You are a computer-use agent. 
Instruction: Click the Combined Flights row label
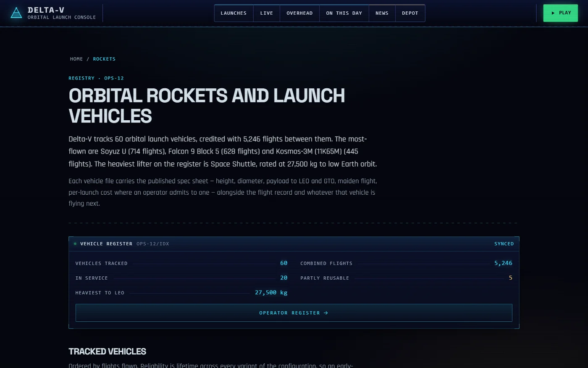point(326,264)
